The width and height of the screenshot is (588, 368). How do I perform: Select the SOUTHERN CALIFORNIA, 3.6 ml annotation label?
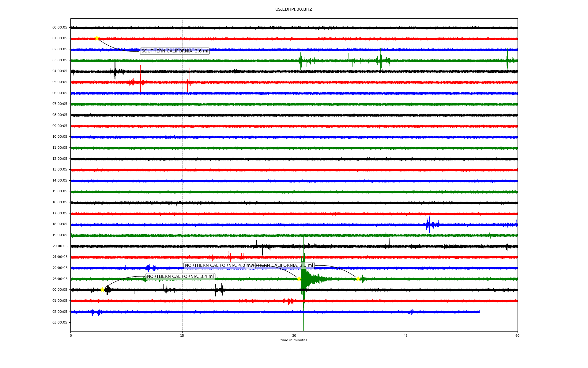click(175, 51)
